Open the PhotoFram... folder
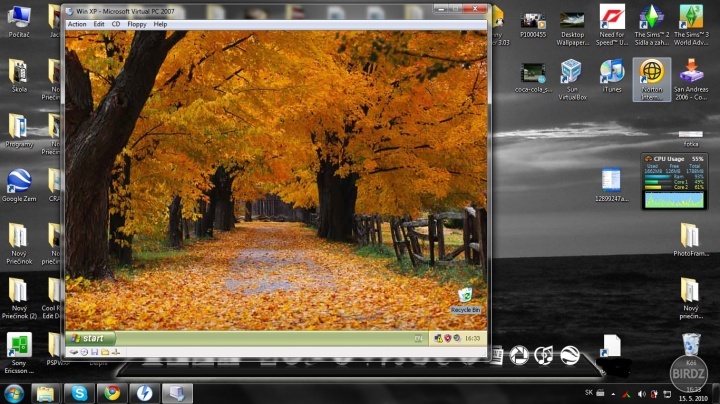The width and height of the screenshot is (720, 404). tap(691, 240)
